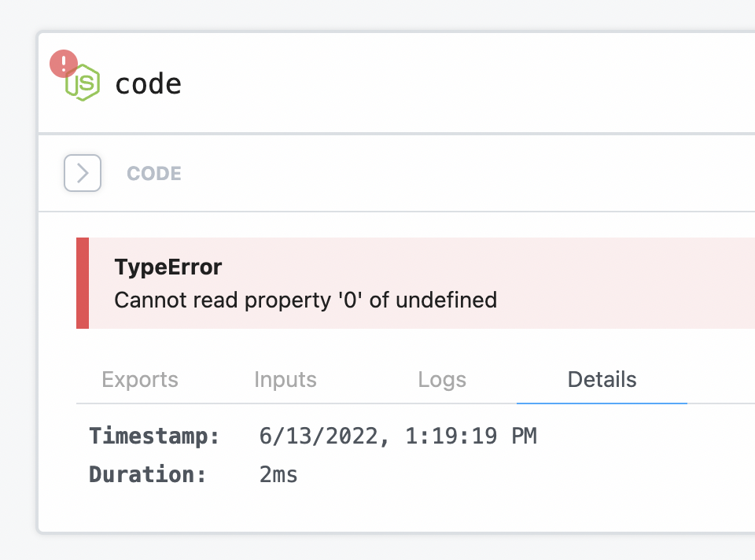The image size is (755, 560).
Task: Select the 6/13/2022 timestamp value
Action: [398, 436]
